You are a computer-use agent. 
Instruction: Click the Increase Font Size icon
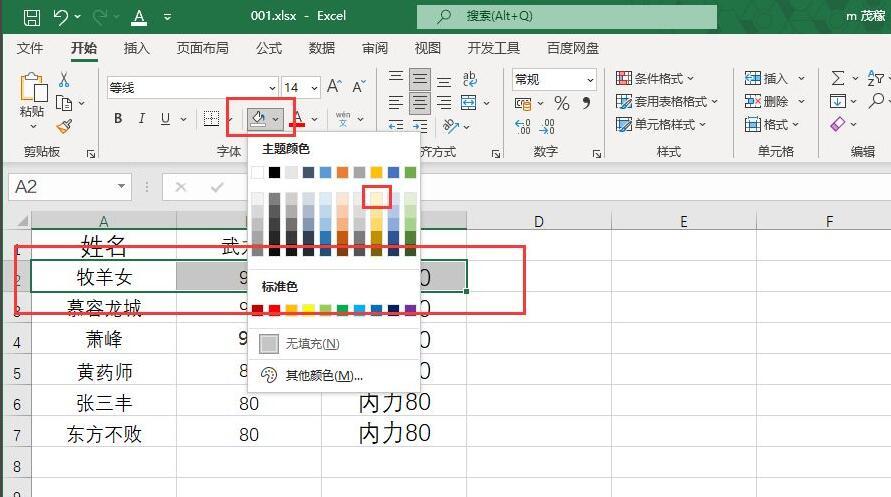(x=334, y=86)
